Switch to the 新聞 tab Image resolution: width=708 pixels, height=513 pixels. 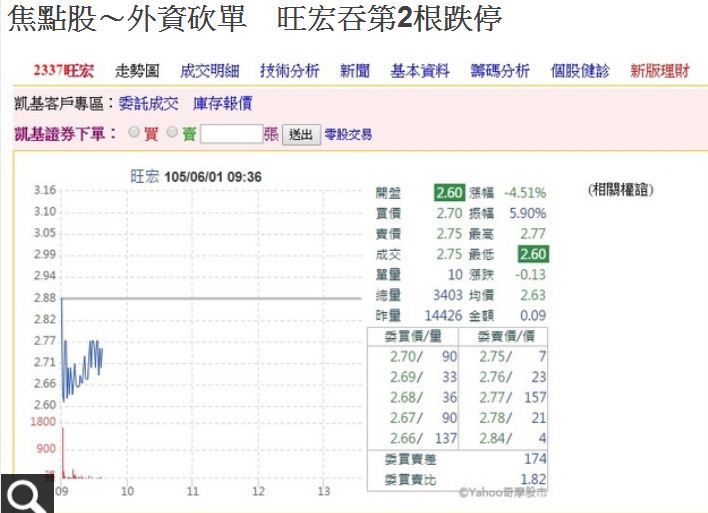pos(355,71)
